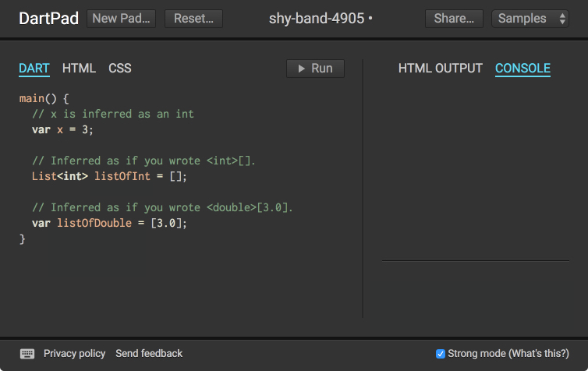Click the 'main() {' line in the editor
The height and width of the screenshot is (371, 588).
pyautogui.click(x=44, y=98)
